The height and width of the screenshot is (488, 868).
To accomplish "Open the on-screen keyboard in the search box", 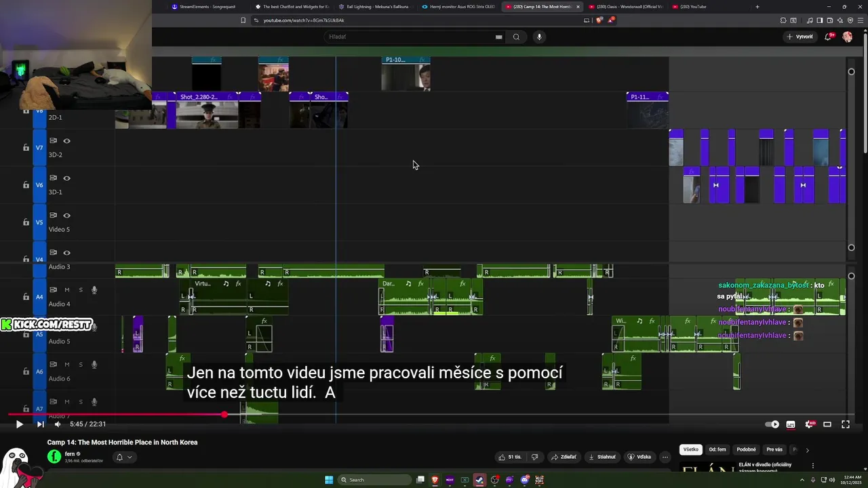I will [499, 37].
